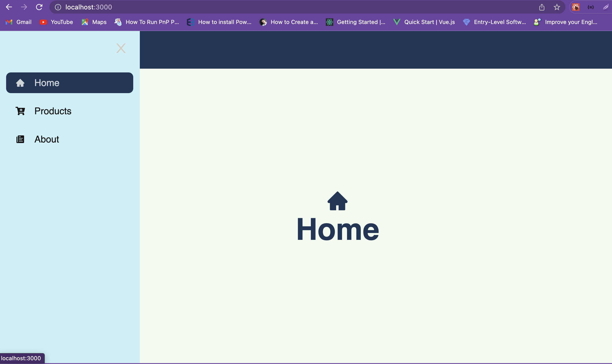Click the close X button in sidebar
The height and width of the screenshot is (364, 612).
point(121,48)
